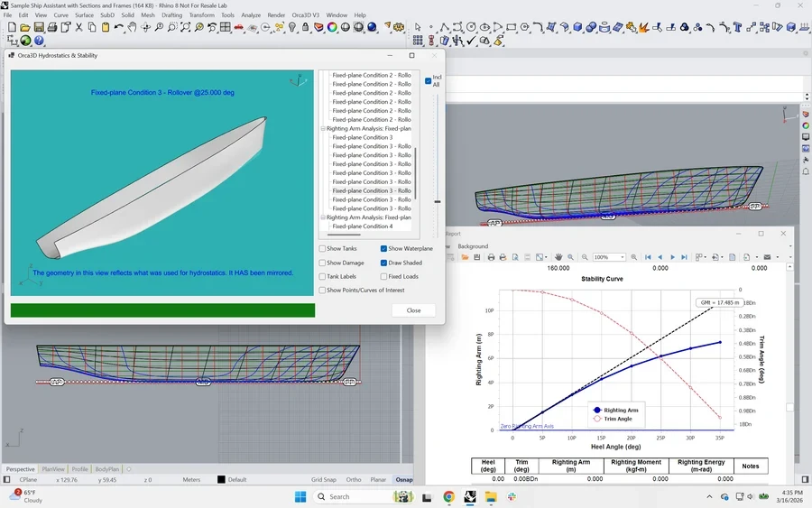The width and height of the screenshot is (812, 508).
Task: Click the text object T tool icon
Action: 737,27
